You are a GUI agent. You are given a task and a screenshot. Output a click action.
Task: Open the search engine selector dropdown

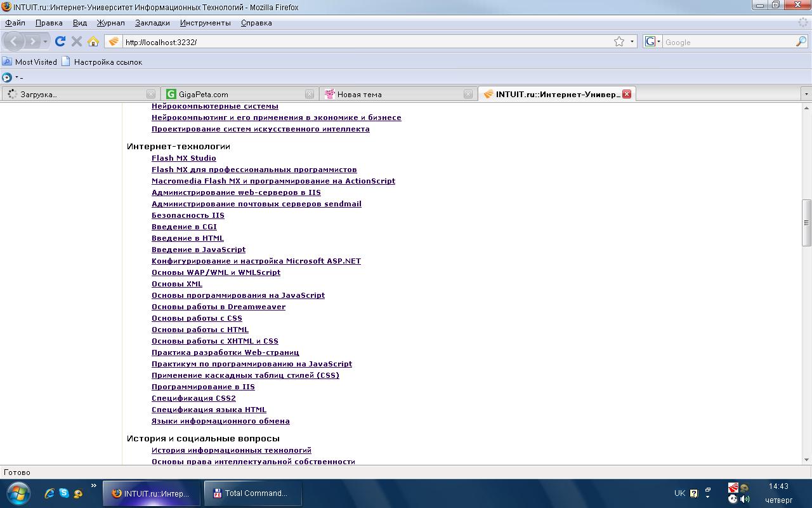[x=653, y=42]
